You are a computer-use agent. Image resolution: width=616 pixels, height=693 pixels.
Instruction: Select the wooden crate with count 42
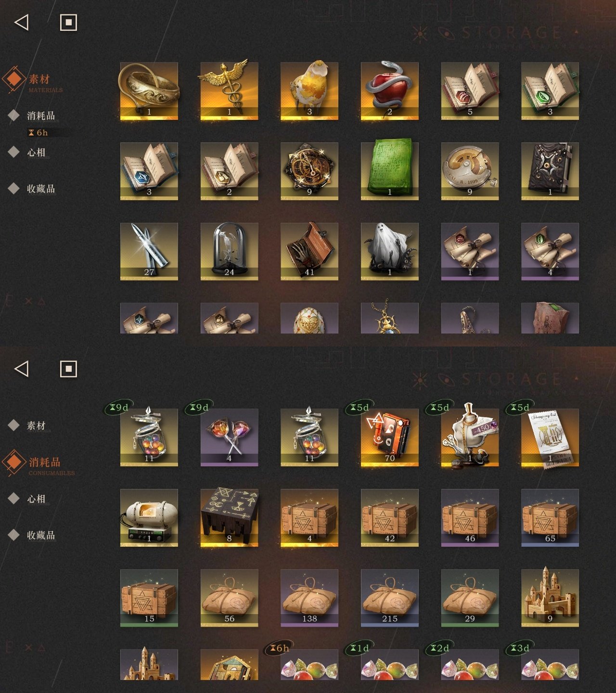tap(390, 518)
